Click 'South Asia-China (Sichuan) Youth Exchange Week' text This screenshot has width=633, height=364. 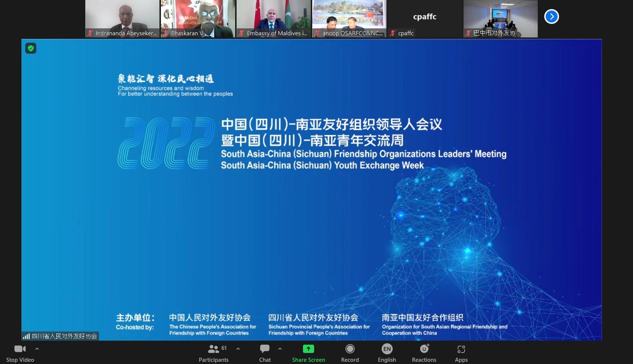[x=322, y=165]
